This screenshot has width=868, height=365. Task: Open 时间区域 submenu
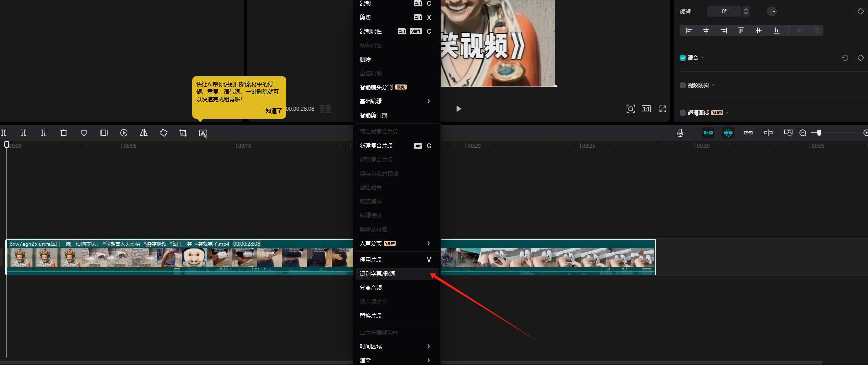click(x=397, y=346)
